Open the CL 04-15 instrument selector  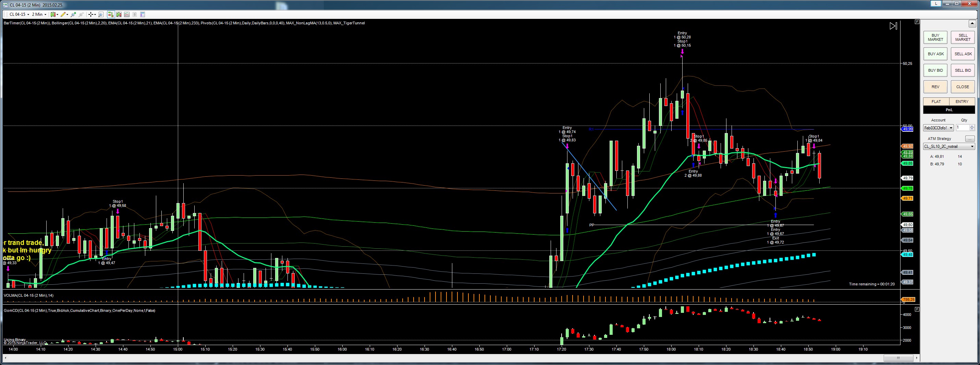(19, 14)
